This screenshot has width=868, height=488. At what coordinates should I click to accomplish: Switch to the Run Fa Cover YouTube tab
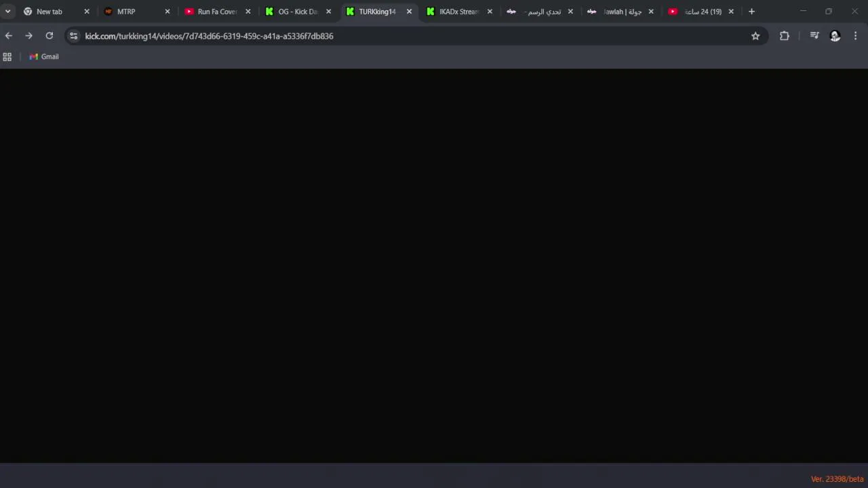click(x=218, y=12)
